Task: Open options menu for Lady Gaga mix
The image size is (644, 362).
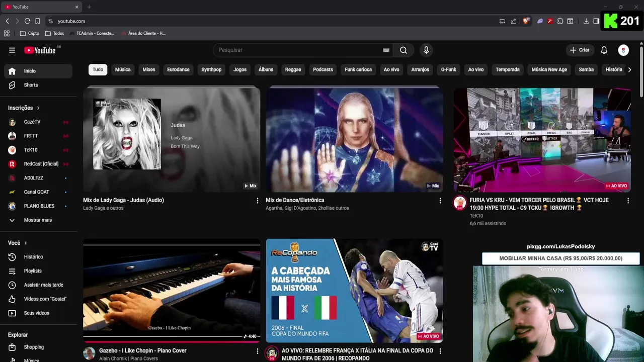Action: coord(258,201)
